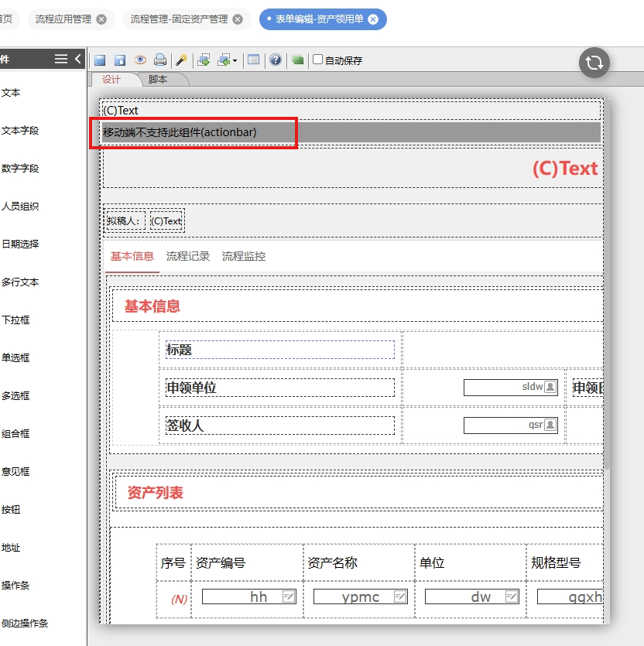Screen dimensions: 644x646
Task: Choose the 下拉框 component in the left panel
Action: tap(15, 320)
